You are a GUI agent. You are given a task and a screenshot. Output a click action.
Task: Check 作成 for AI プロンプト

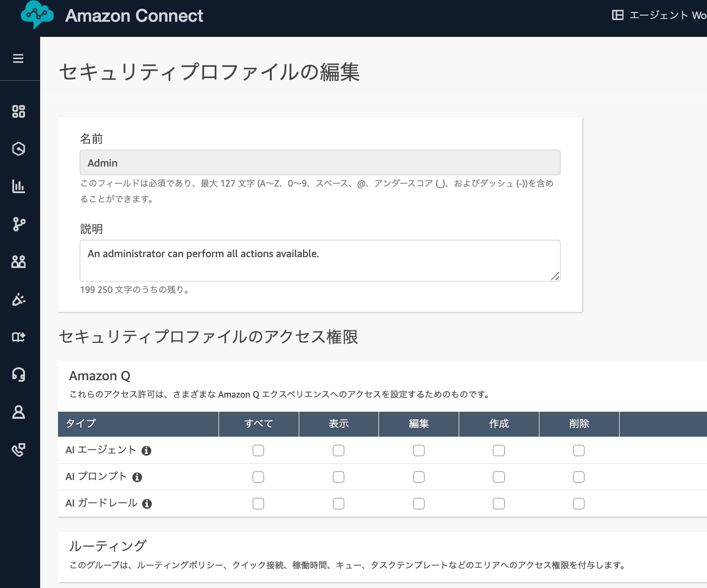point(499,477)
